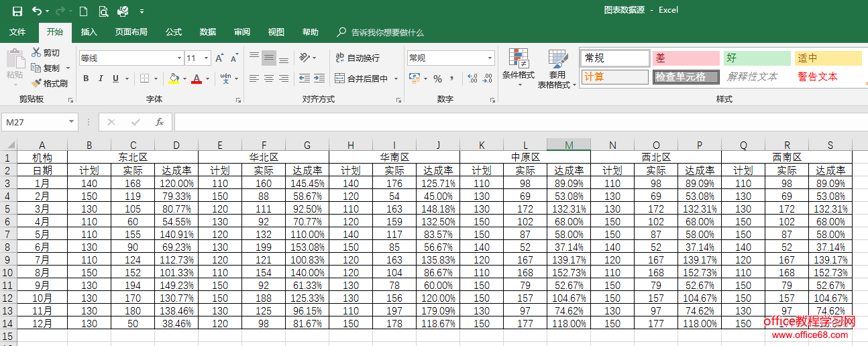The image size is (868, 346).
Task: Click the Undo arrow icon
Action: pos(36,11)
